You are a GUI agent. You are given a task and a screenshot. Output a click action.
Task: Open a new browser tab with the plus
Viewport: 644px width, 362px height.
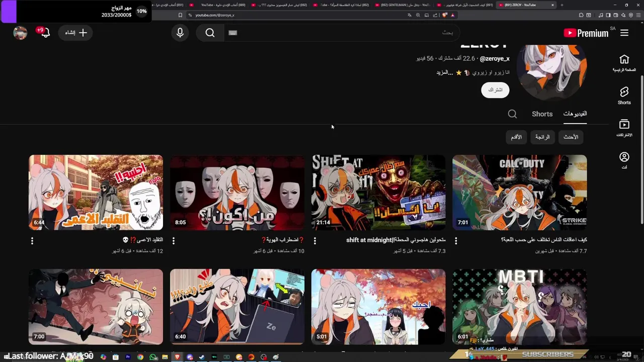coord(562,5)
